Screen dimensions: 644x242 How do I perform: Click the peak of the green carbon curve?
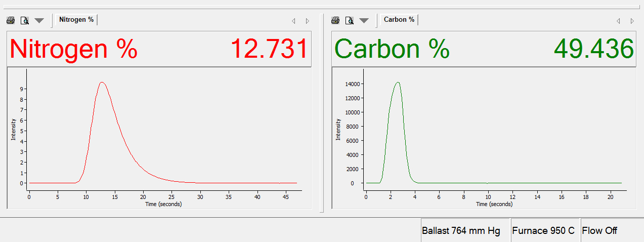coord(398,83)
